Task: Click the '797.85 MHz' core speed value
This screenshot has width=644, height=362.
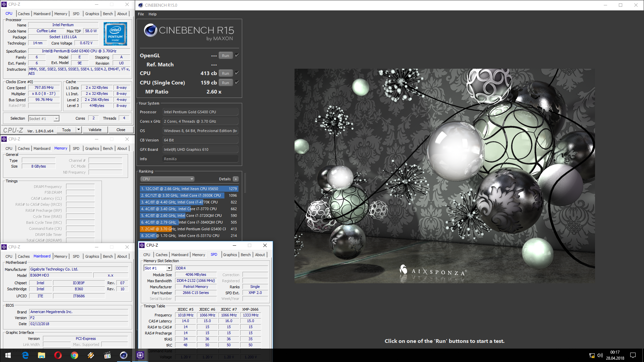Action: coord(44,88)
